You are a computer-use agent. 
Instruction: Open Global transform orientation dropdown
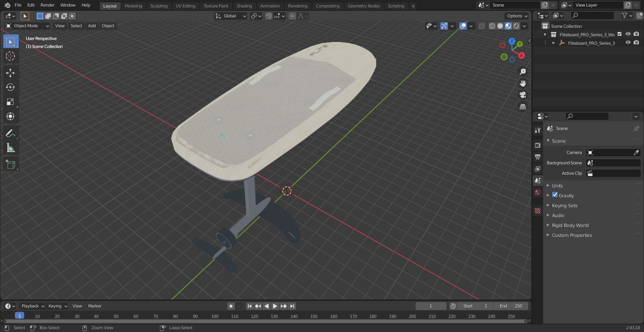(231, 16)
